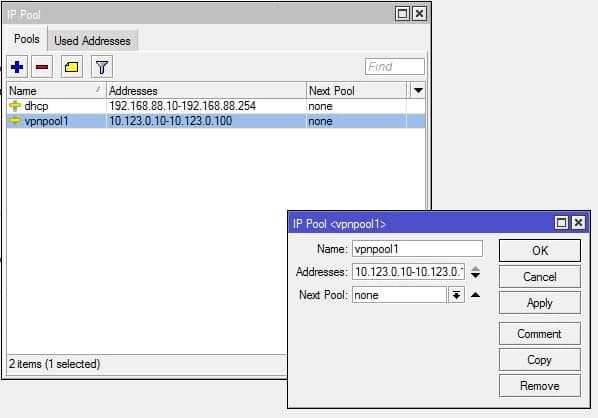The width and height of the screenshot is (598, 418).
Task: Select the vpnpool1 row icon
Action: tap(15, 121)
